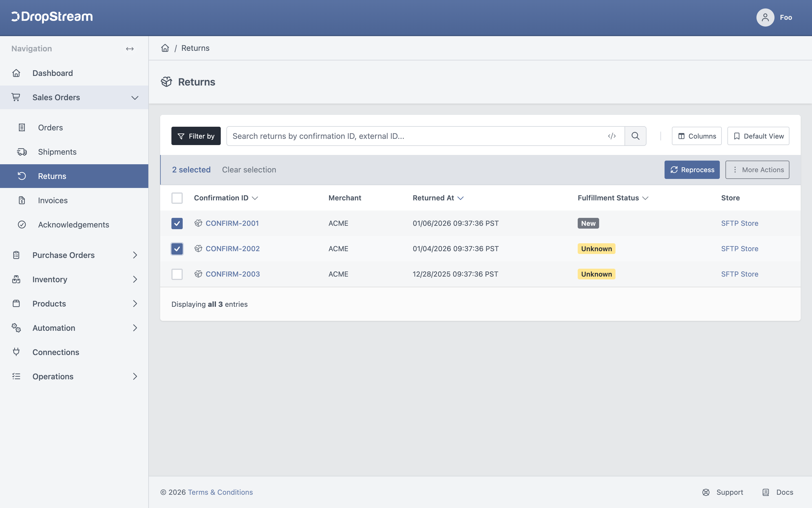Screen dimensions: 812x508
Task: Expand the Operations section chevron
Action: [x=135, y=376]
